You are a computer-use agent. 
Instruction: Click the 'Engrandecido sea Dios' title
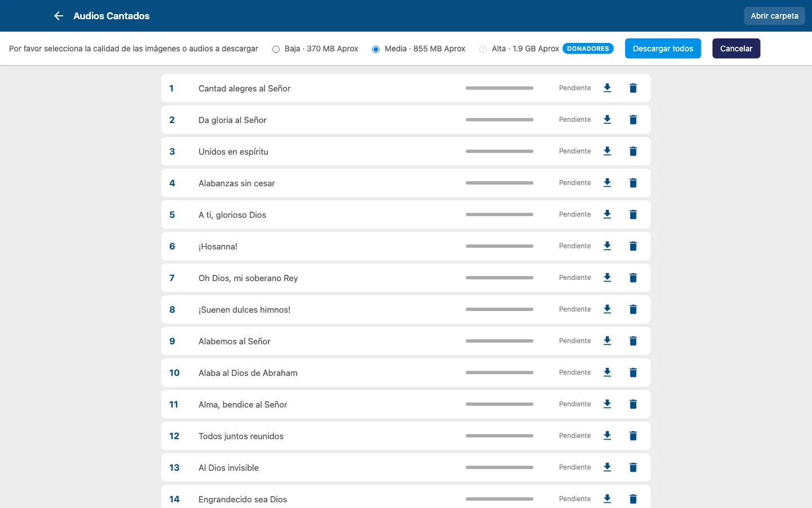(242, 499)
